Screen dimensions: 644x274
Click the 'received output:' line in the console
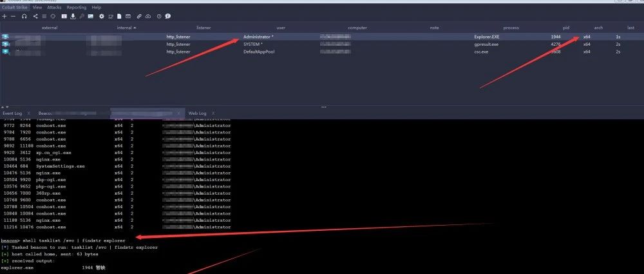tap(28, 261)
